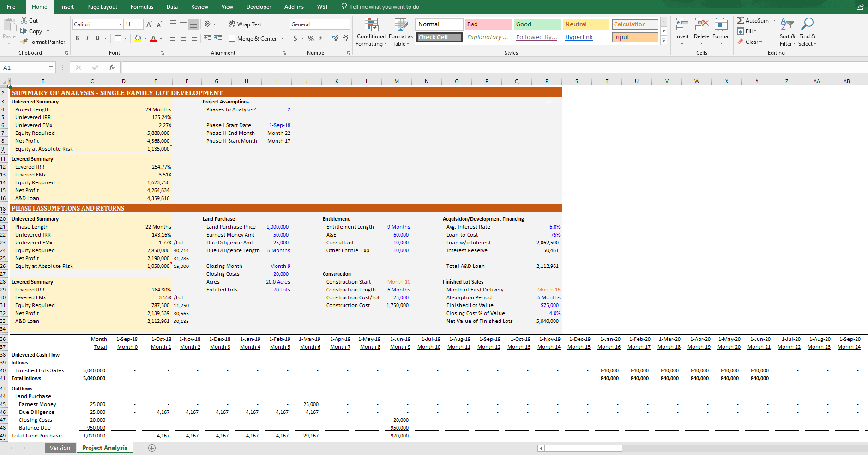
Task: Open the Number Format dropdown showing General
Action: click(x=319, y=24)
